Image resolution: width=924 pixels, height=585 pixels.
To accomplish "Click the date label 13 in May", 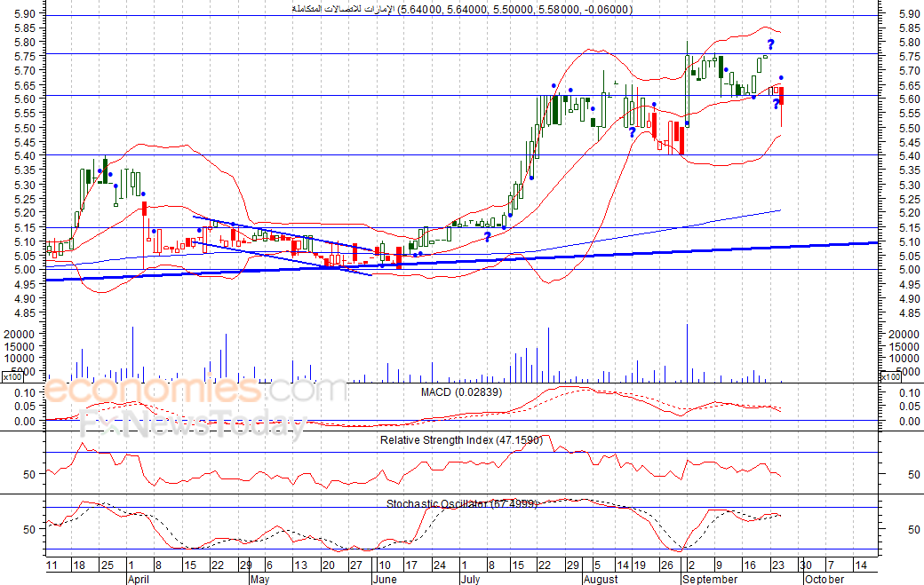I will tap(300, 565).
